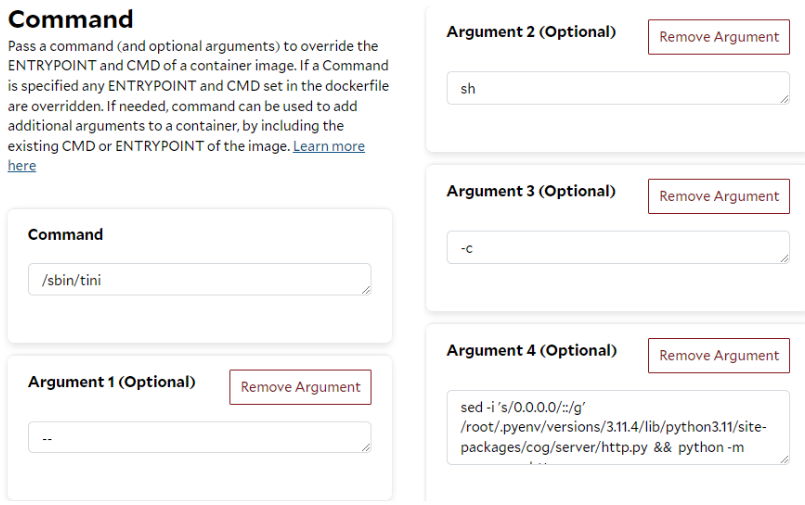Viewport: 805px width, 505px height.
Task: Click the resize grip on Argument 4 textarea
Action: [784, 459]
